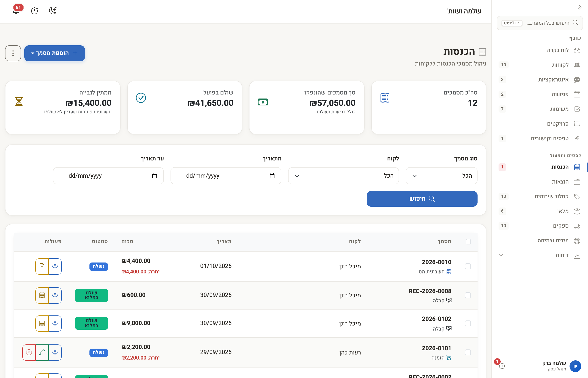The image size is (588, 378).
Task: Click the נשלח status badge for 2026-0010
Action: 99,266
